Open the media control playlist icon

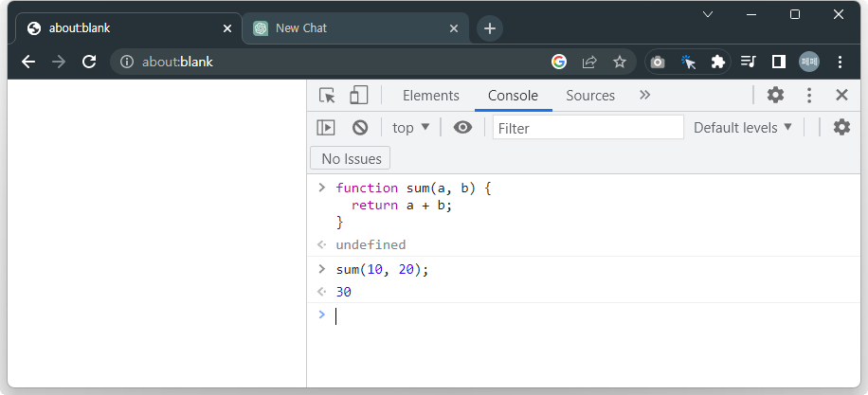click(749, 62)
